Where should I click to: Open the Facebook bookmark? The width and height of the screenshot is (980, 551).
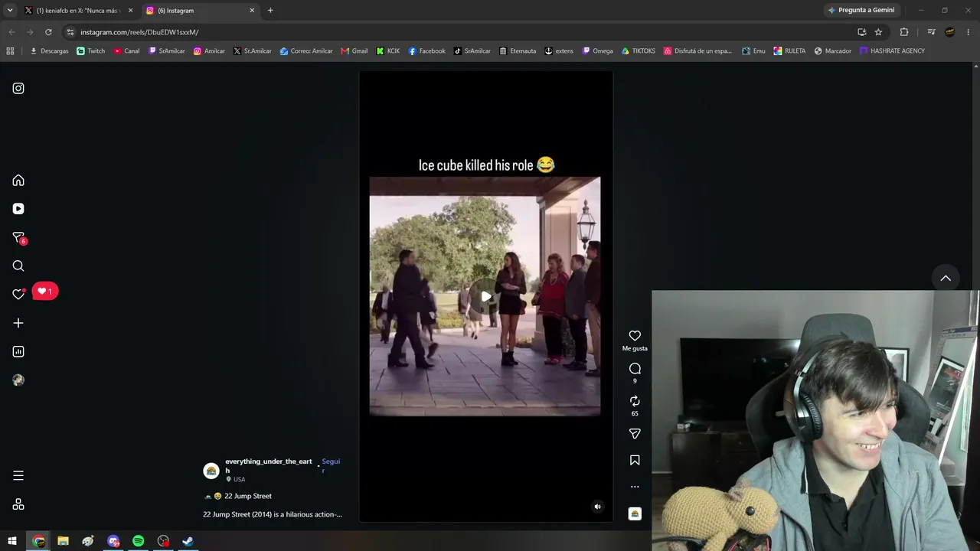(426, 51)
